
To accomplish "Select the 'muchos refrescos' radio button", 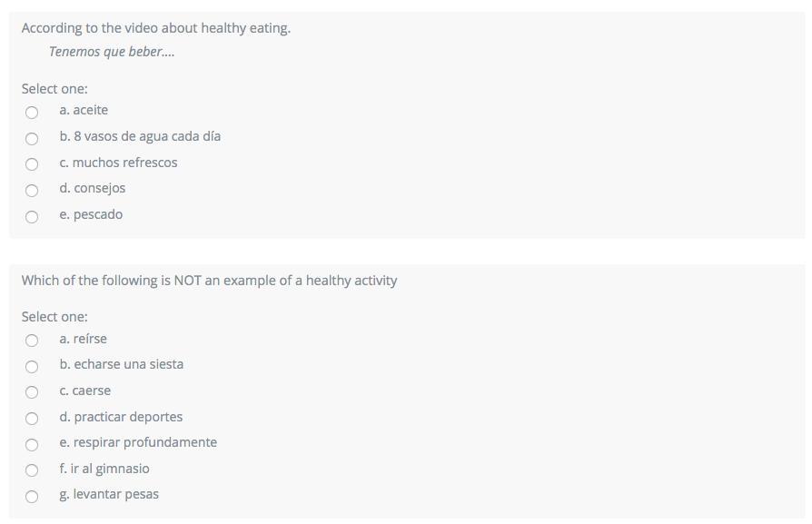I will (32, 164).
